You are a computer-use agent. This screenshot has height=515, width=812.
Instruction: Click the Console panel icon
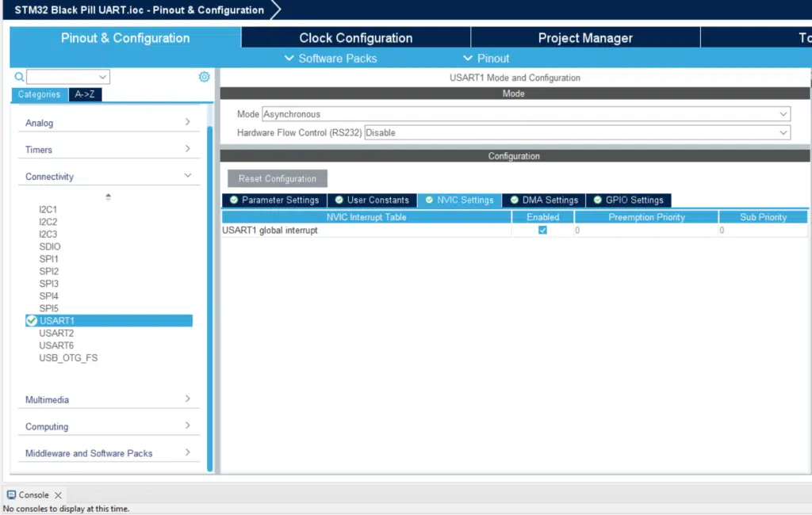pyautogui.click(x=11, y=495)
